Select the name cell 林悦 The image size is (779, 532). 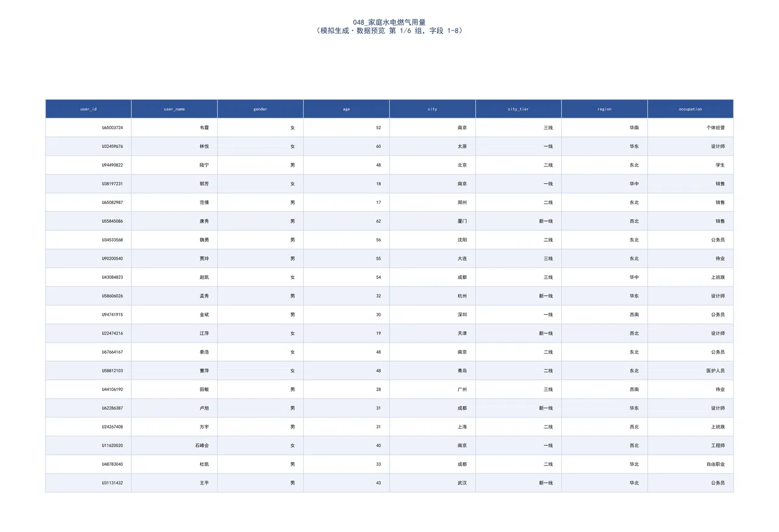pos(174,147)
